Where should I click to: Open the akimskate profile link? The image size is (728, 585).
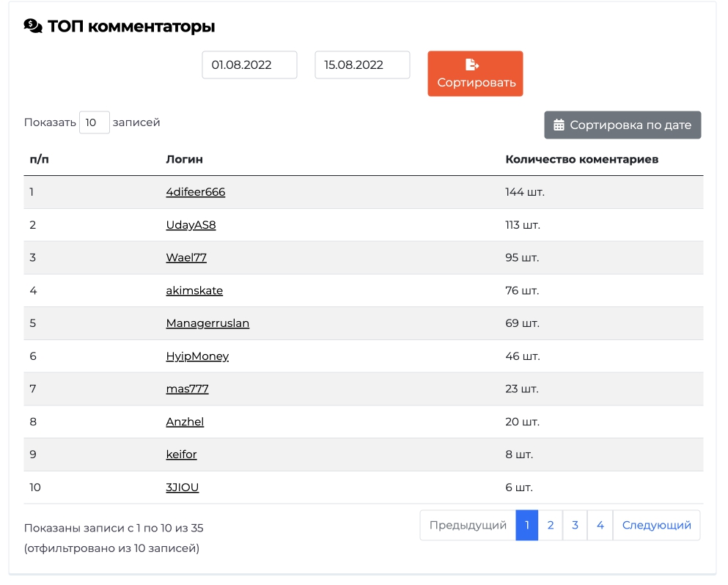coord(194,290)
